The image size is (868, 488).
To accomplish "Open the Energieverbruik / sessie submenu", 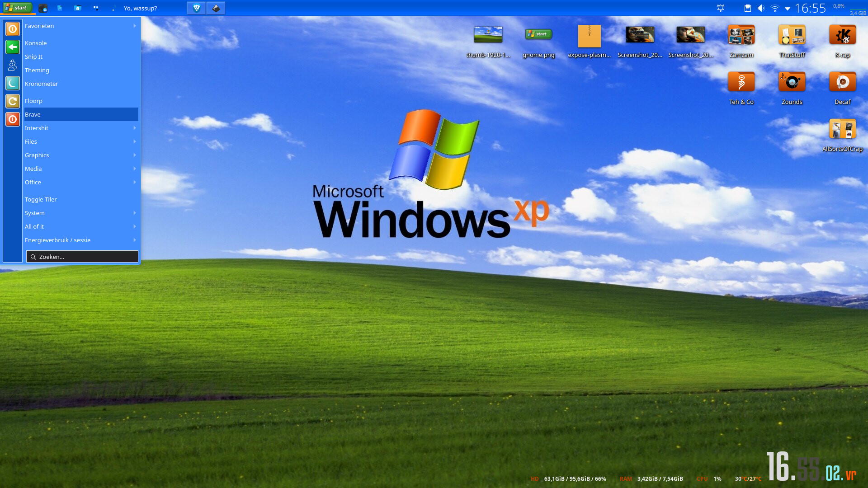I will 80,240.
